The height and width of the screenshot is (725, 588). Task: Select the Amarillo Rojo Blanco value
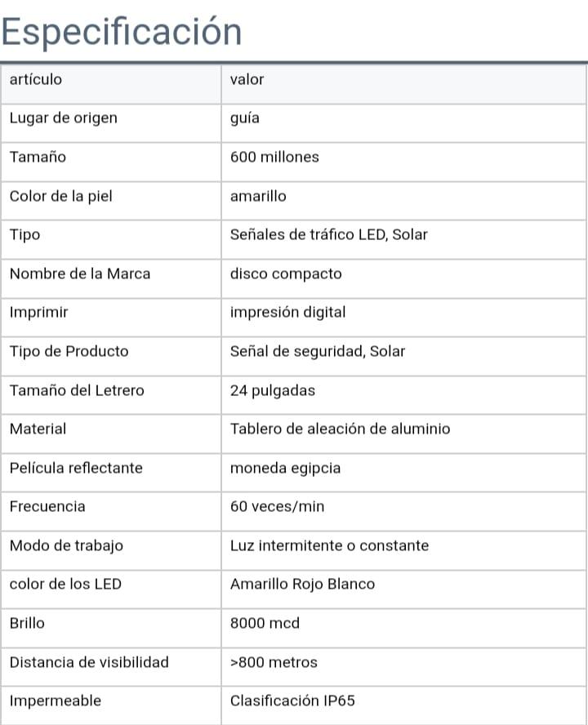click(x=302, y=584)
